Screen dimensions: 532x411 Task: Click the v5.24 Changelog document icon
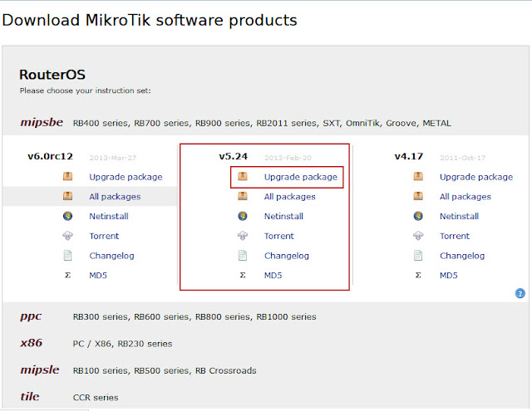pos(243,255)
